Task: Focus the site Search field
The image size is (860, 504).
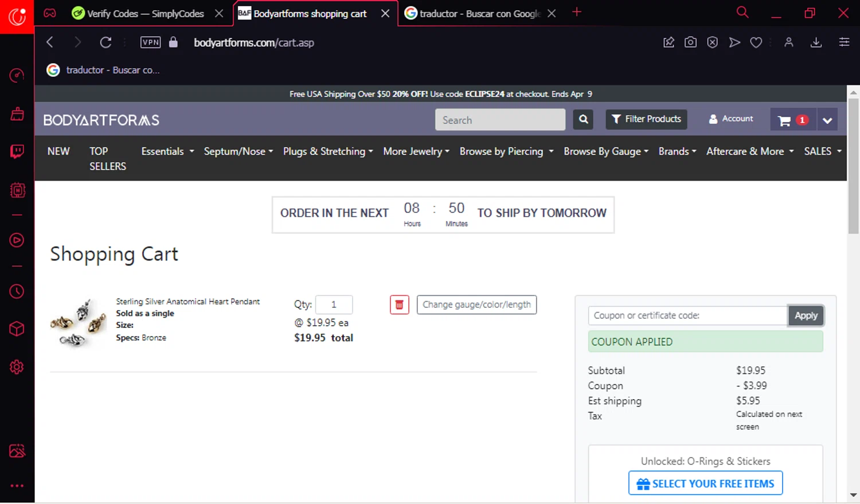Action: [x=500, y=119]
